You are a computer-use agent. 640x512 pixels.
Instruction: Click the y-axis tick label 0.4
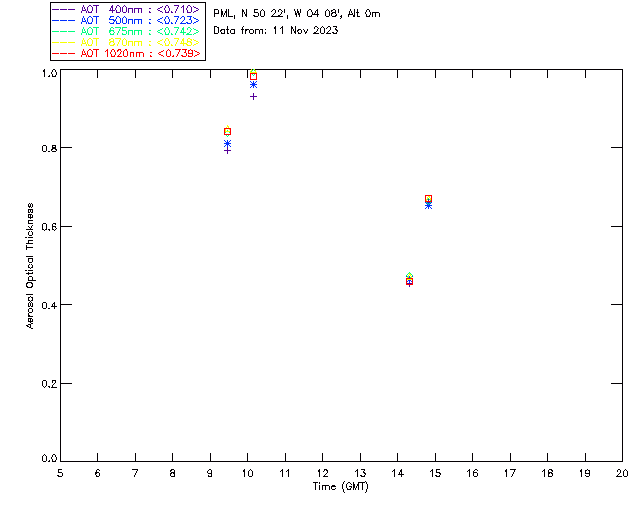pos(49,305)
